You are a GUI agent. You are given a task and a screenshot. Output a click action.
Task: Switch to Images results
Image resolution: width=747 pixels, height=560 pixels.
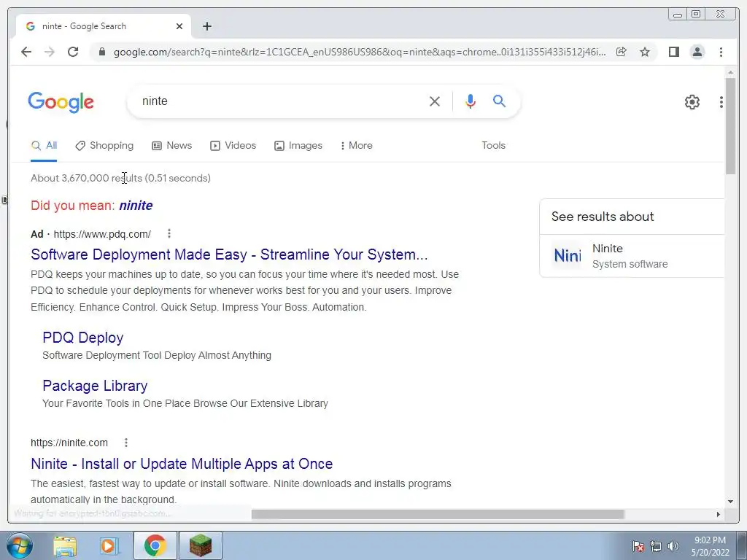coord(298,146)
